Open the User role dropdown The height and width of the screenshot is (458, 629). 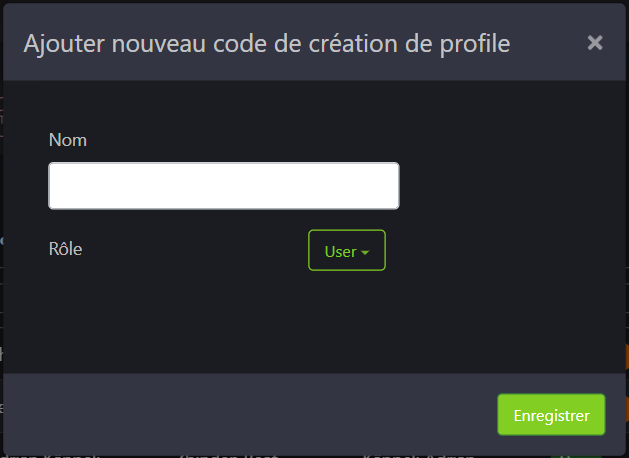pyautogui.click(x=346, y=251)
